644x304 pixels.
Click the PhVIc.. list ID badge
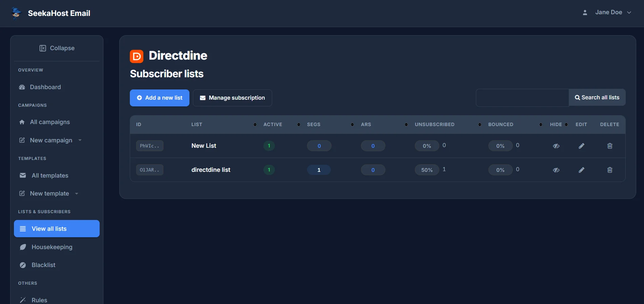click(149, 146)
